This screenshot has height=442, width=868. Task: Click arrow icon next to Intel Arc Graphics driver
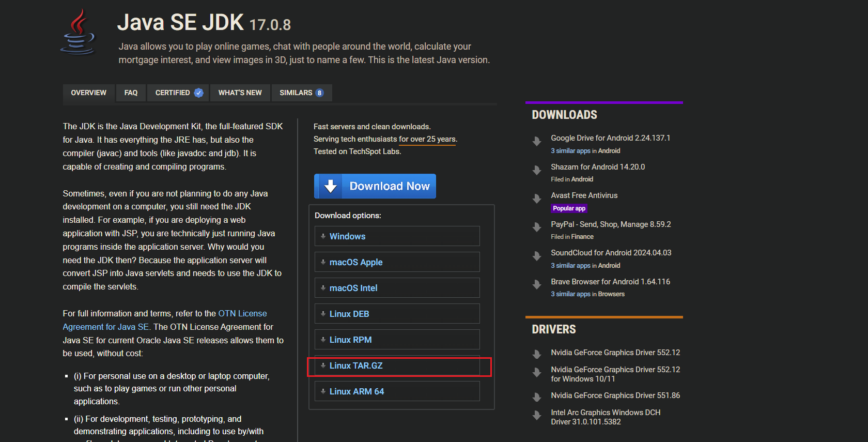537,415
